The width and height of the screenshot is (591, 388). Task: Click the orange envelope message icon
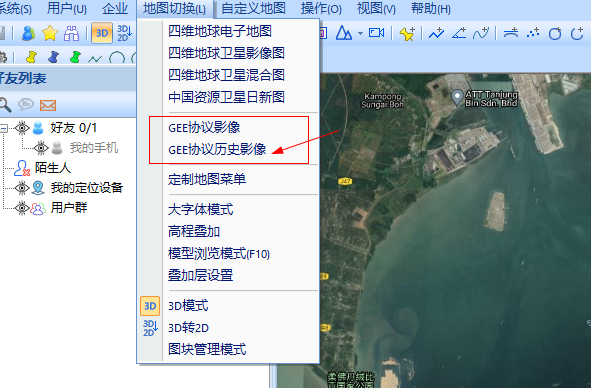click(x=48, y=105)
